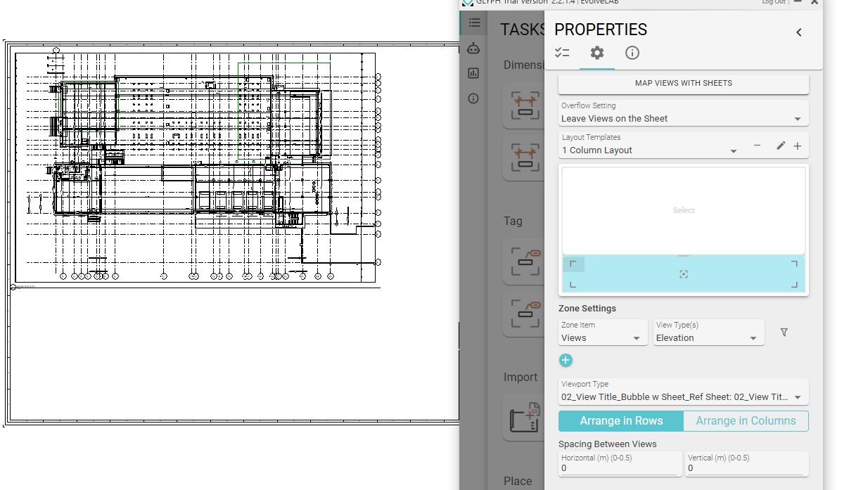Open the Tasks list sidebar icon
Image resolution: width=868 pixels, height=490 pixels.
[x=474, y=22]
